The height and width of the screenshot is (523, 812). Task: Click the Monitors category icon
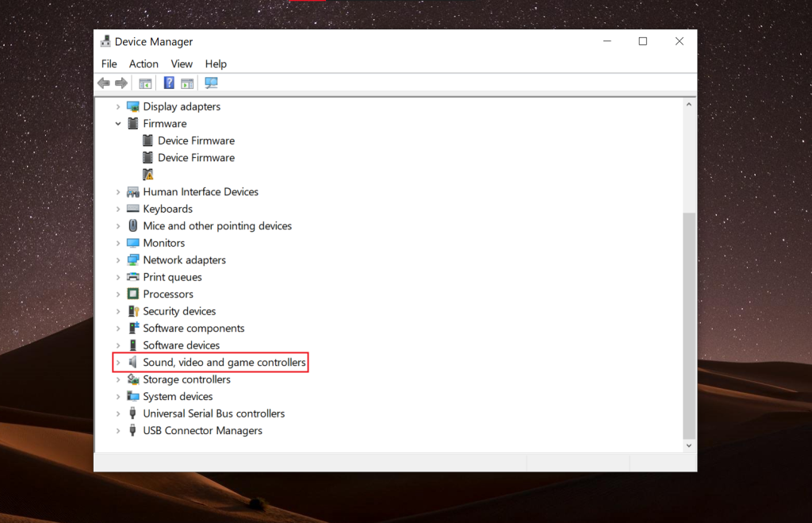click(134, 242)
